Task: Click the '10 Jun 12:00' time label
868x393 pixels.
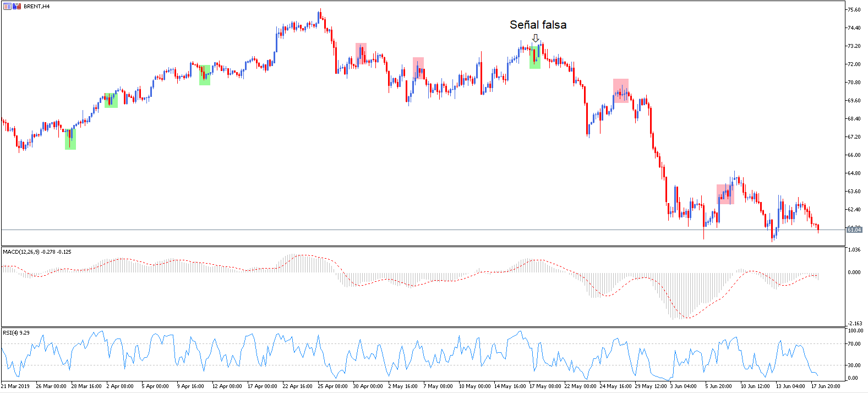Action: [x=755, y=386]
